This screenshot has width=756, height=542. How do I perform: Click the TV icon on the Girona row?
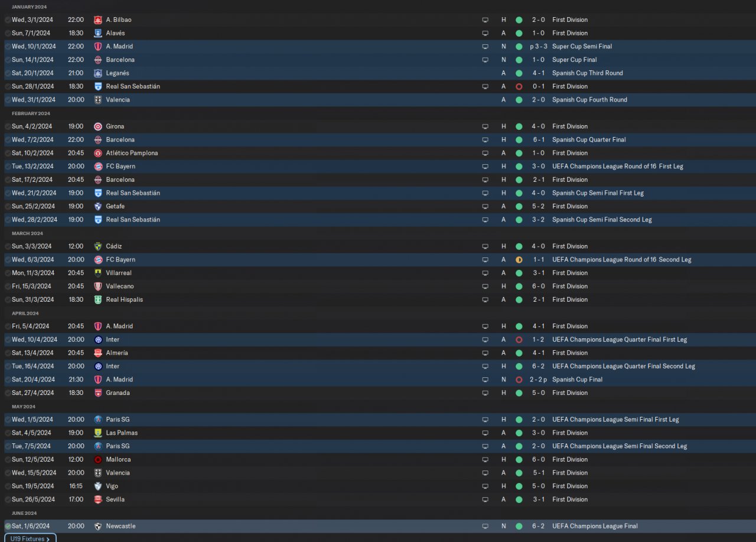coord(485,126)
